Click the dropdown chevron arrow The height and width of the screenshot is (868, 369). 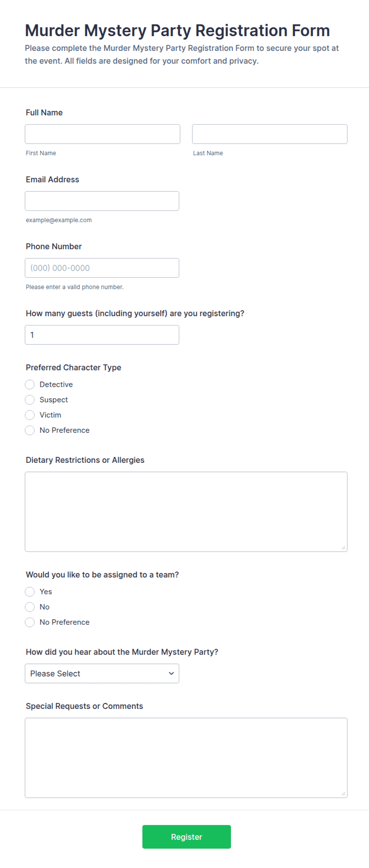pyautogui.click(x=171, y=674)
